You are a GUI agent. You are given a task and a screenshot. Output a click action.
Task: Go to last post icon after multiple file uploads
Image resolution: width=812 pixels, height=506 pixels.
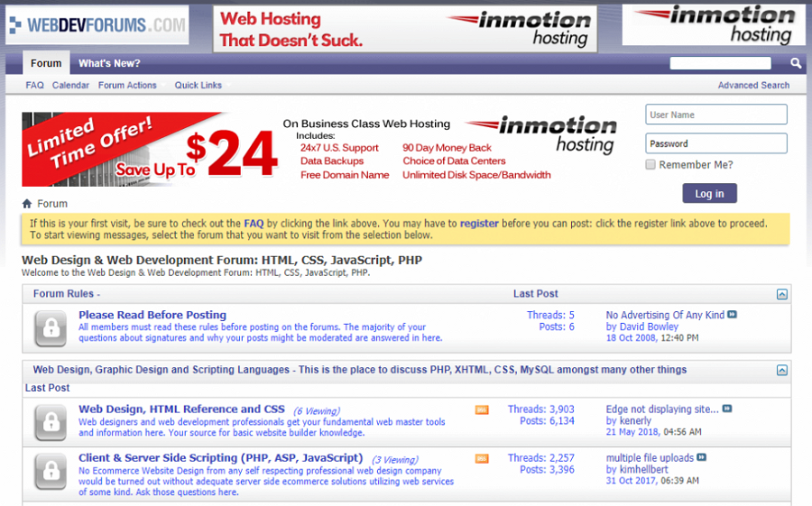701,457
